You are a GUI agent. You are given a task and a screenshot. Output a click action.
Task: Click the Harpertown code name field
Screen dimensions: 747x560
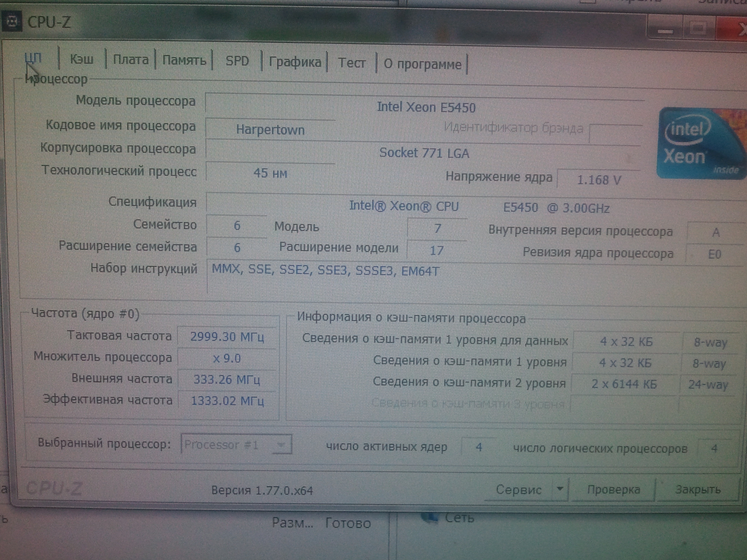point(270,129)
